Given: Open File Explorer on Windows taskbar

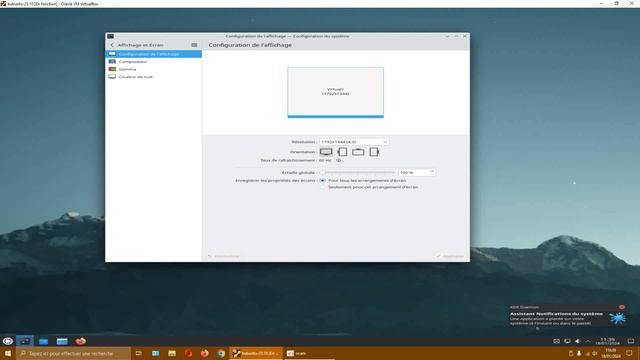Looking at the screenshot, I should click(x=172, y=353).
